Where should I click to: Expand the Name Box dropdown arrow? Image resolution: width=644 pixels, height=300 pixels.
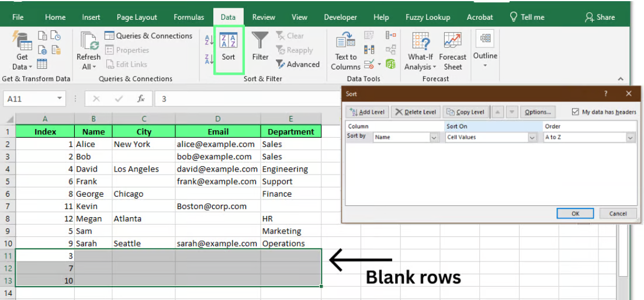pos(60,99)
